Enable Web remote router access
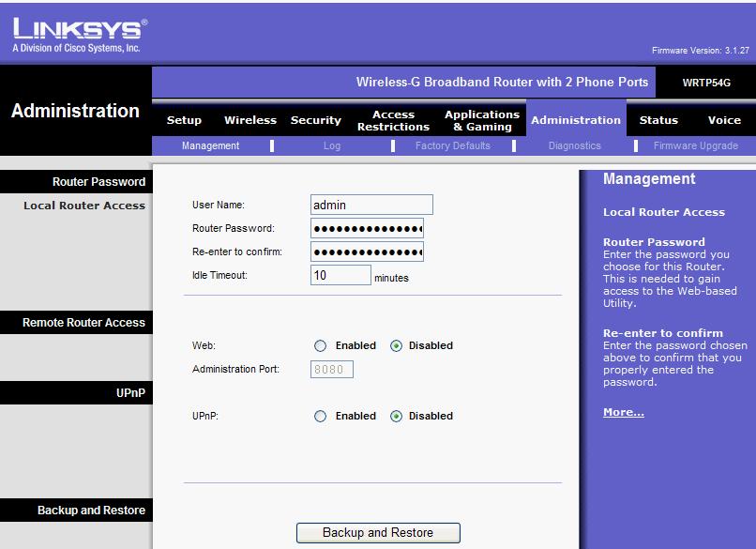The height and width of the screenshot is (549, 756). point(320,346)
